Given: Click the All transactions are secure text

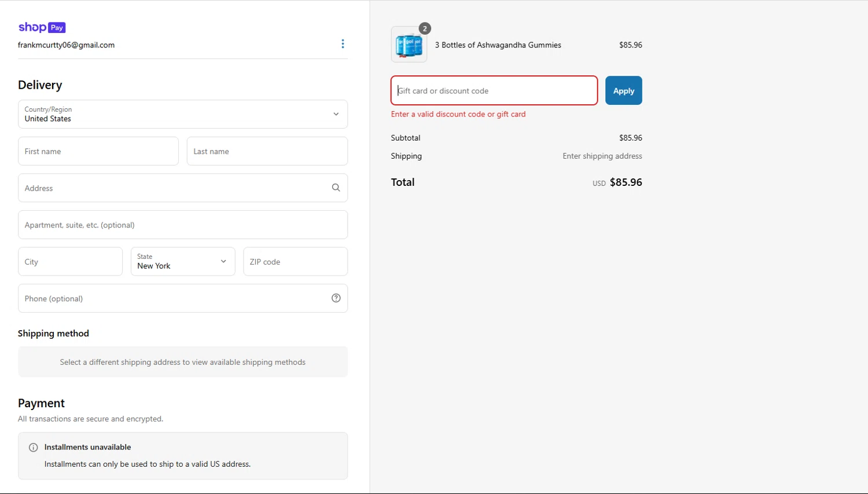Looking at the screenshot, I should tap(91, 419).
